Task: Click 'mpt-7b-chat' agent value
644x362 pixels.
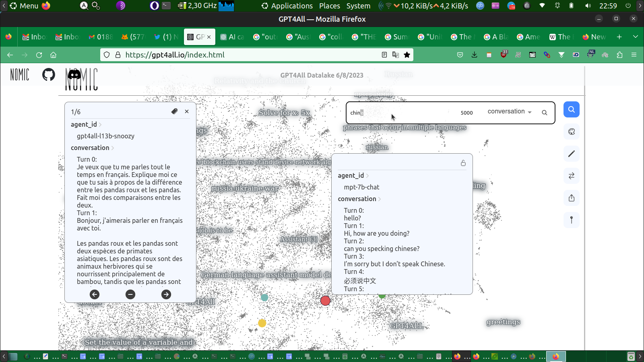Action: pyautogui.click(x=361, y=187)
